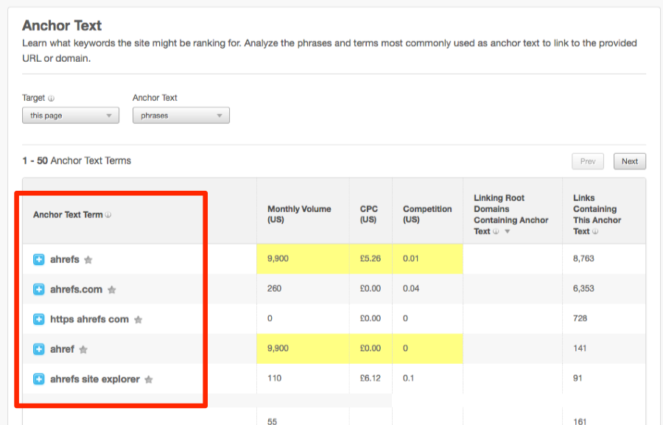This screenshot has width=663, height=425.
Task: Open the Anchor Text dropdown showing phrases
Action: click(181, 115)
